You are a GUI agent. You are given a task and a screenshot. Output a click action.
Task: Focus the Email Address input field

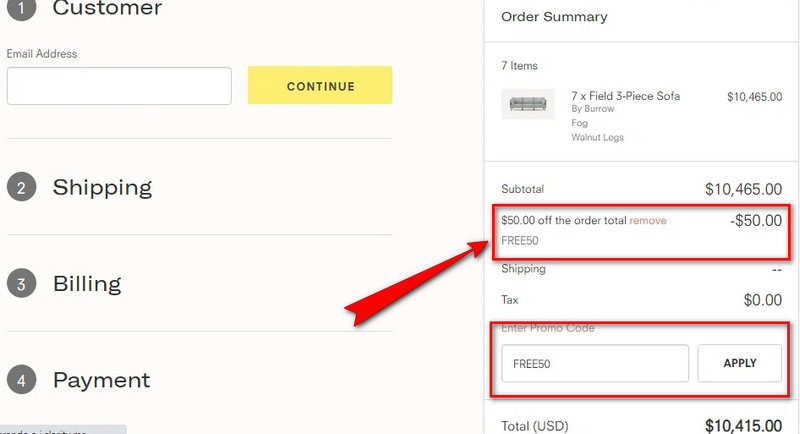point(119,86)
